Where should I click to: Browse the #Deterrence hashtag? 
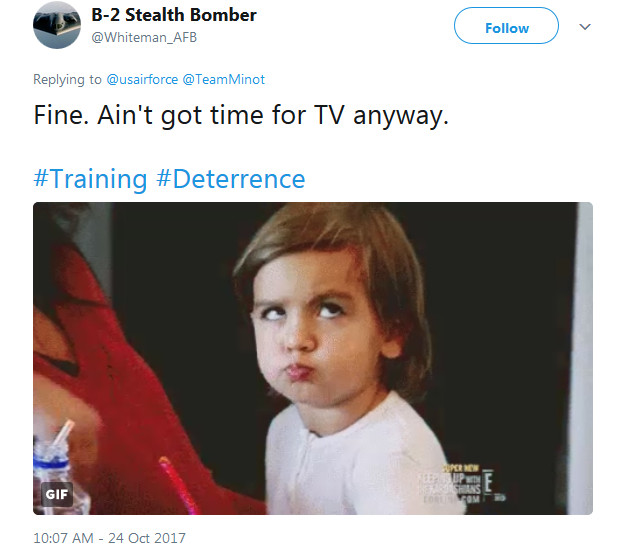coord(231,179)
